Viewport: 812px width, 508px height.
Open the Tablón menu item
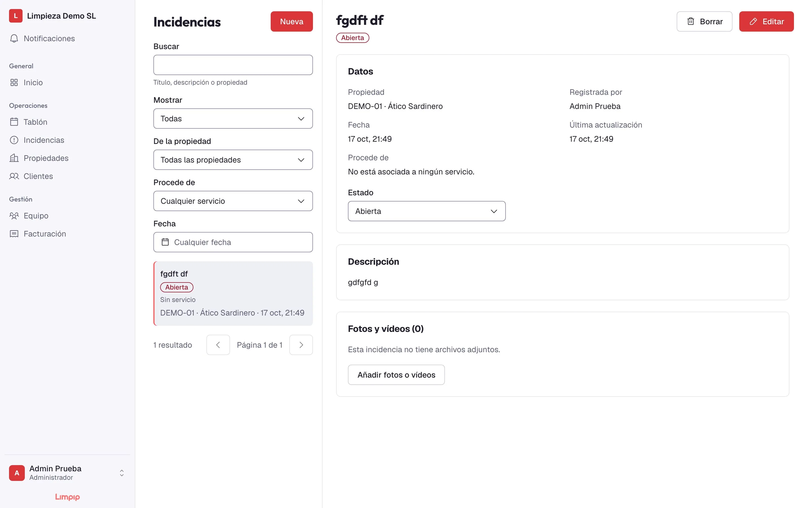pyautogui.click(x=67, y=122)
